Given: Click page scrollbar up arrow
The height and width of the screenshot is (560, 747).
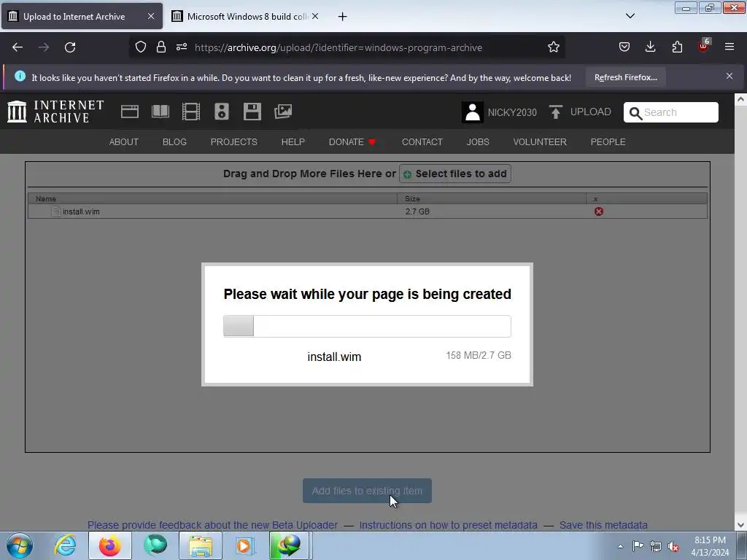Looking at the screenshot, I should pyautogui.click(x=740, y=99).
